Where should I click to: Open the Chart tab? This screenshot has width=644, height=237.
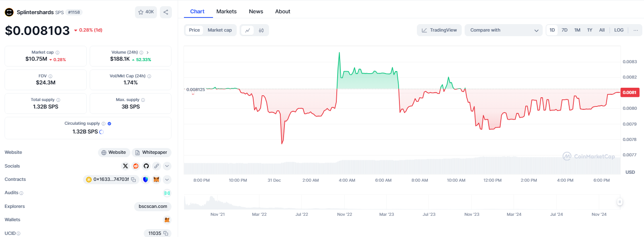197,11
